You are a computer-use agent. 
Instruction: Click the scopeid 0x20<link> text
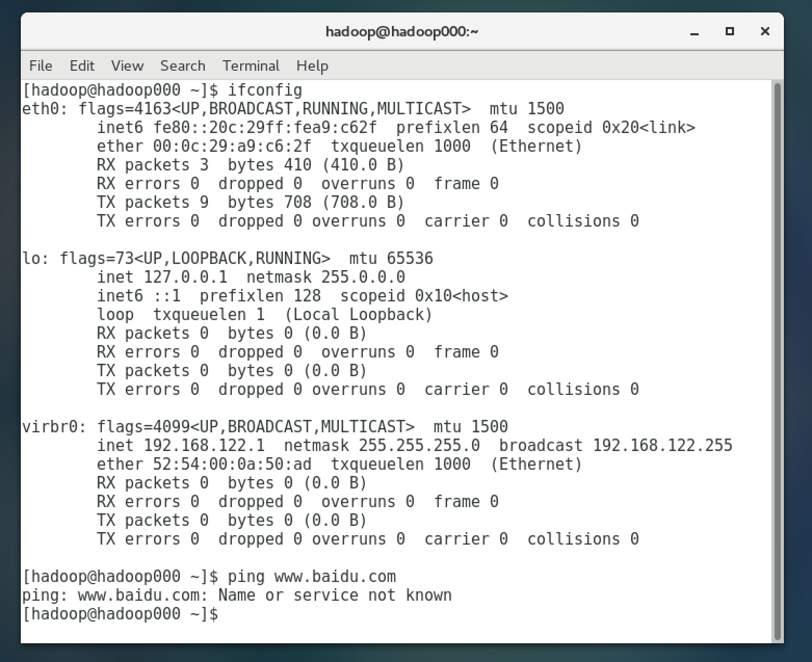[x=611, y=127]
